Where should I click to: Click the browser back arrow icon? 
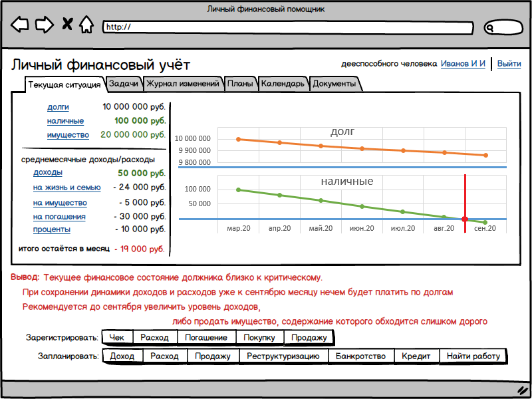tap(20, 25)
